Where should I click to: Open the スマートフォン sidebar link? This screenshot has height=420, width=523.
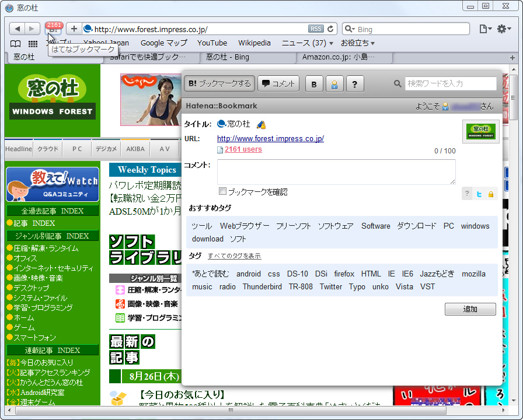pos(34,338)
